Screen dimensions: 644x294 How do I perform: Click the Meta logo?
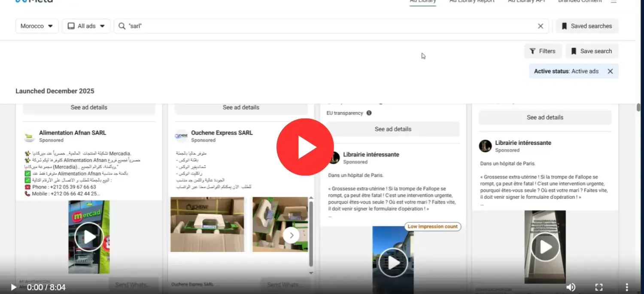pyautogui.click(x=34, y=1)
